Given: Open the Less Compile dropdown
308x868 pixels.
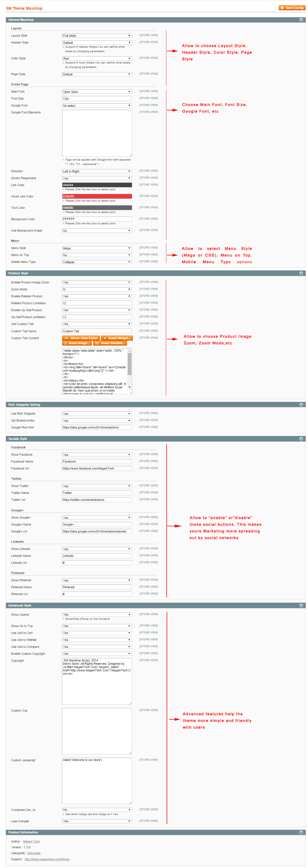Looking at the screenshot, I should tap(97, 821).
